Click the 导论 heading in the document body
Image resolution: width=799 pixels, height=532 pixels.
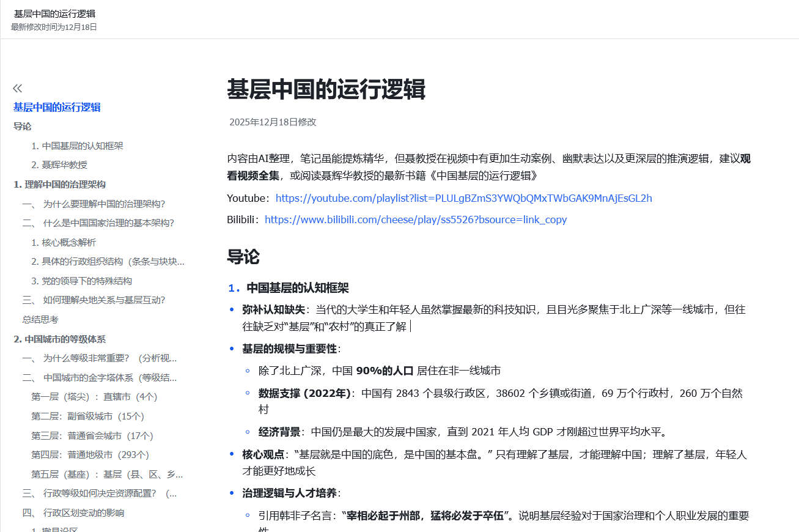pos(243,256)
